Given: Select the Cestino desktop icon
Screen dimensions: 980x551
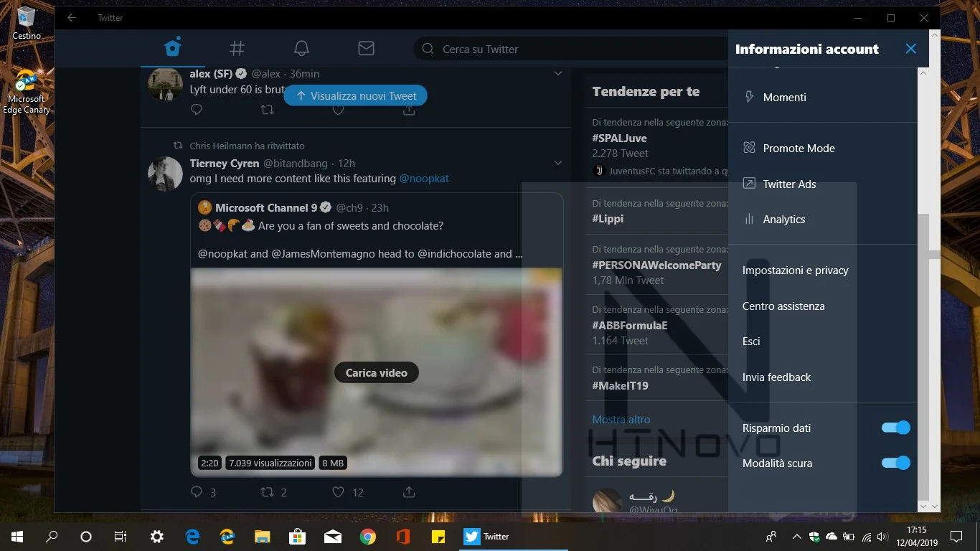Looking at the screenshot, I should point(27,23).
